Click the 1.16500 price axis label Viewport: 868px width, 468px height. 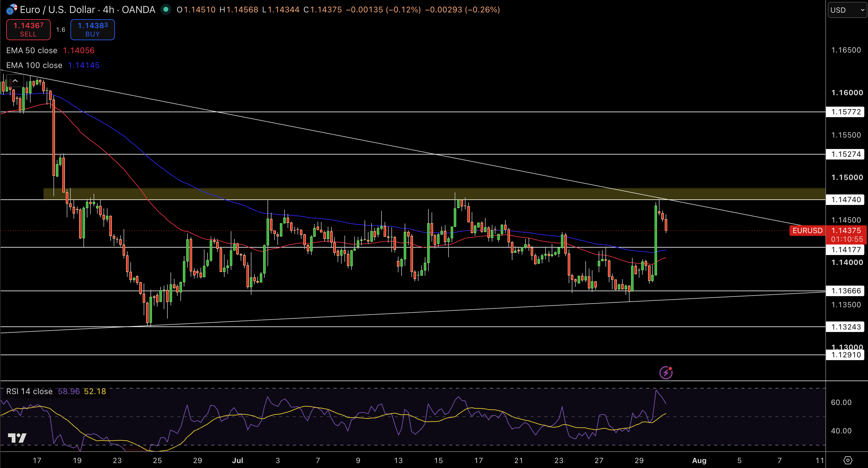(846, 50)
